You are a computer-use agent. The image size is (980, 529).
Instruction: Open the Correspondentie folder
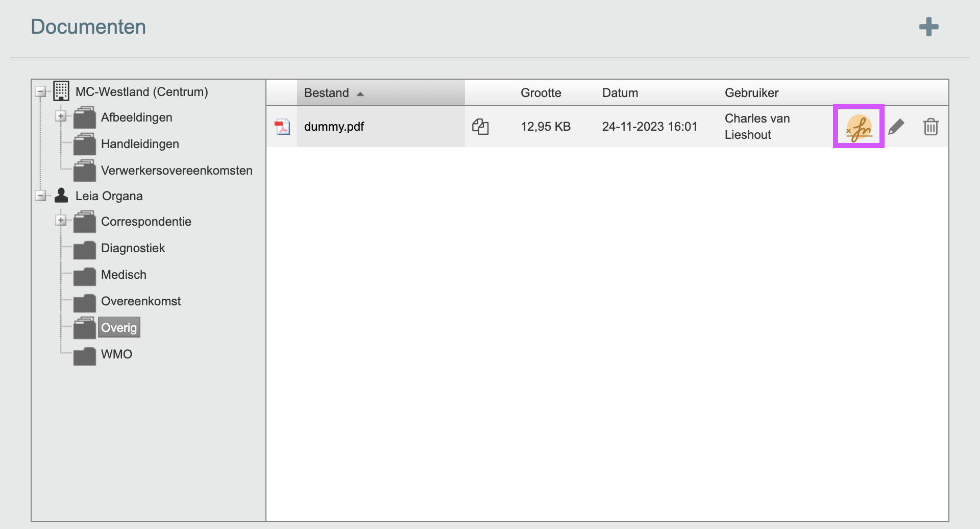146,222
